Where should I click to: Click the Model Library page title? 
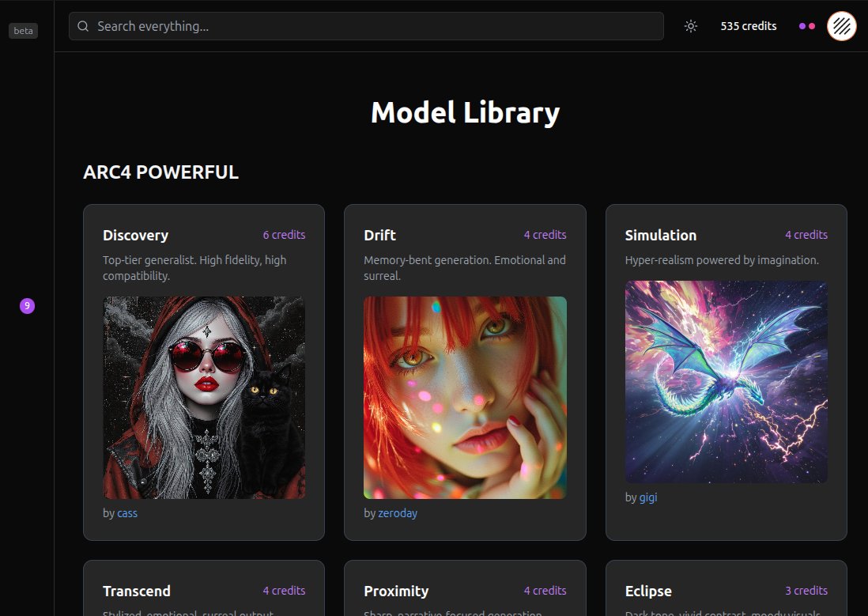tap(465, 112)
